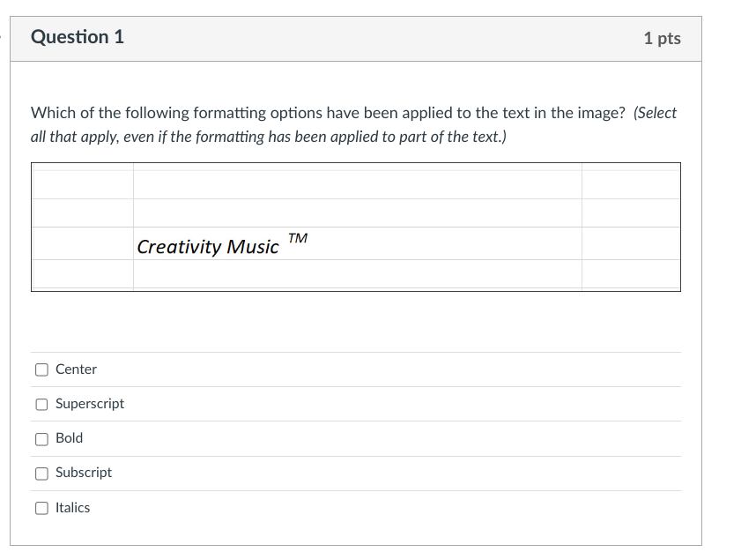Check the Superscript answer choice
Viewport: 756px width, 552px height.
(41, 403)
